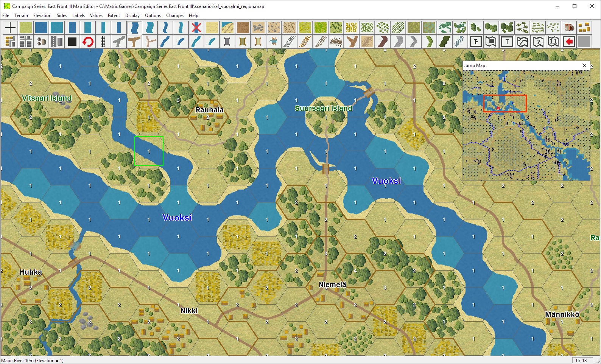This screenshot has width=601, height=364.
Task: Select the teal jungle vegetation tile
Action: pos(444,28)
